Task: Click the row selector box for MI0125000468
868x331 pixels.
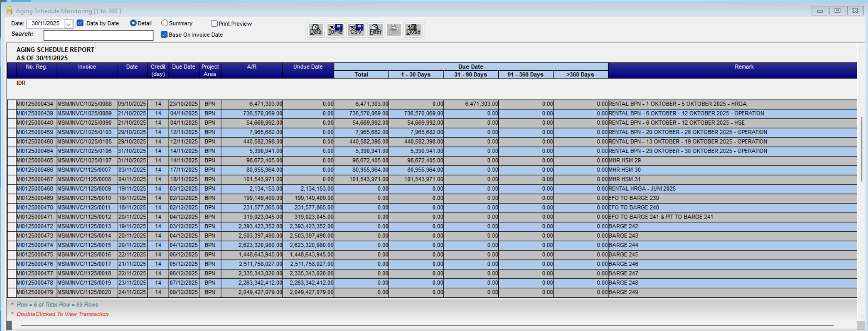Action: (x=12, y=189)
